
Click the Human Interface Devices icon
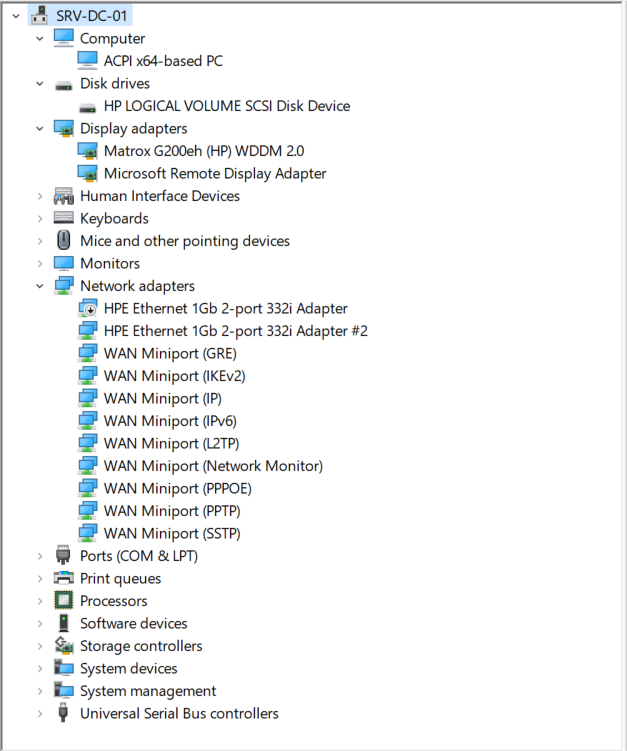coord(63,196)
